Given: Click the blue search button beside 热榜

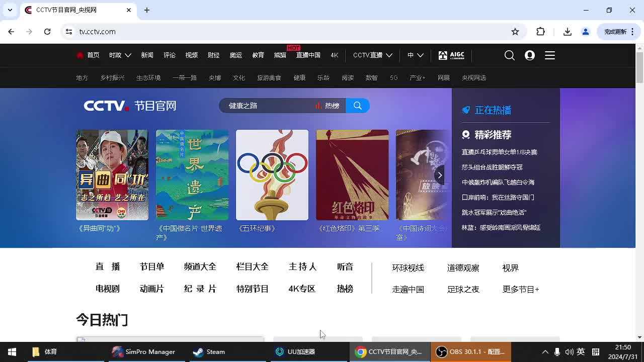Looking at the screenshot, I should [358, 106].
